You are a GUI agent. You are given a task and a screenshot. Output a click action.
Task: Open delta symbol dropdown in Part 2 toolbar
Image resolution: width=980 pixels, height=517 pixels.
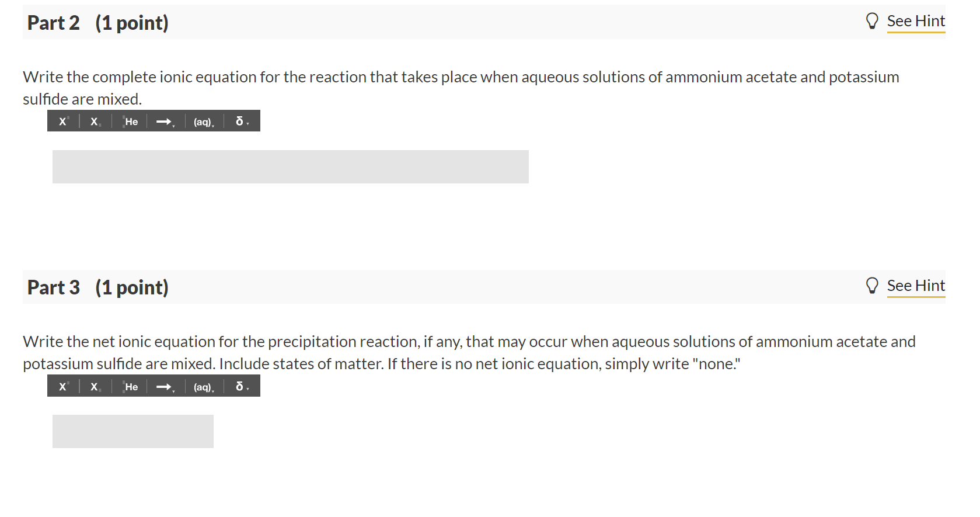(x=242, y=122)
